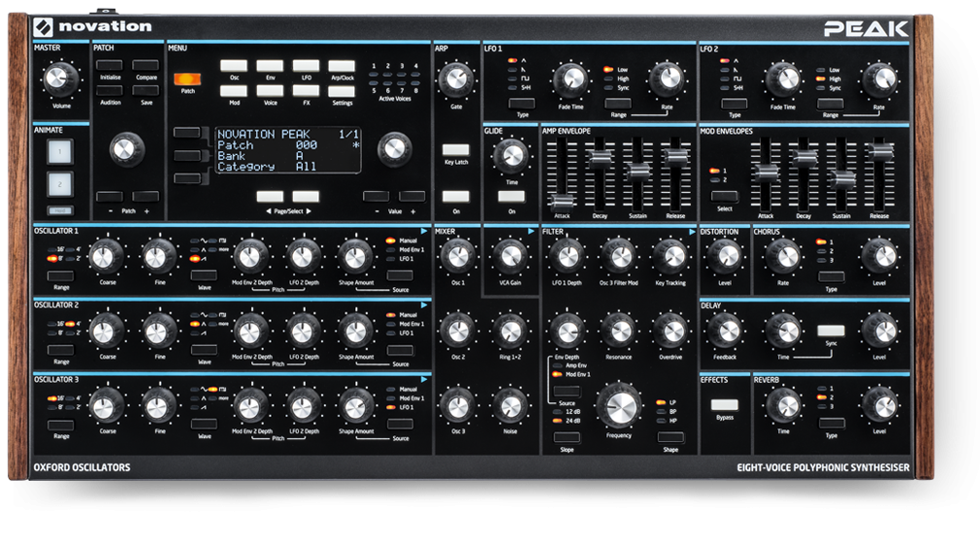The image size is (980, 540).
Task: Cycle the LFO 1 Type selector button
Action: [522, 103]
